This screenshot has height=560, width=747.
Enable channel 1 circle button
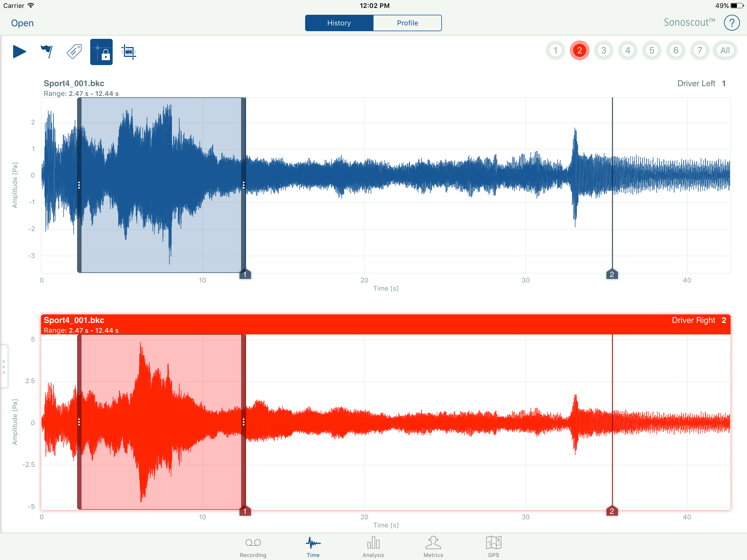tap(555, 51)
